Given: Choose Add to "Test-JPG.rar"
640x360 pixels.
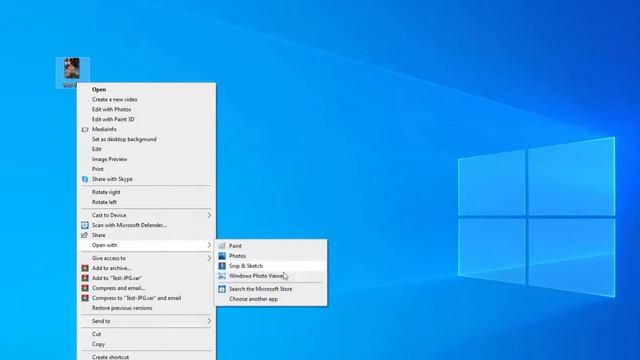Looking at the screenshot, I should [x=146, y=278].
